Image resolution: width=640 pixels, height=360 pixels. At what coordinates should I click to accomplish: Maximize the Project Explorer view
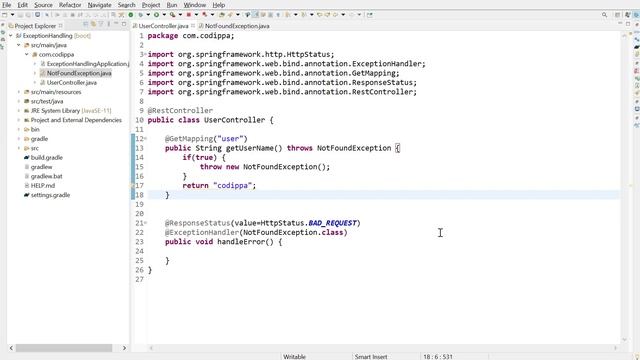point(124,24)
